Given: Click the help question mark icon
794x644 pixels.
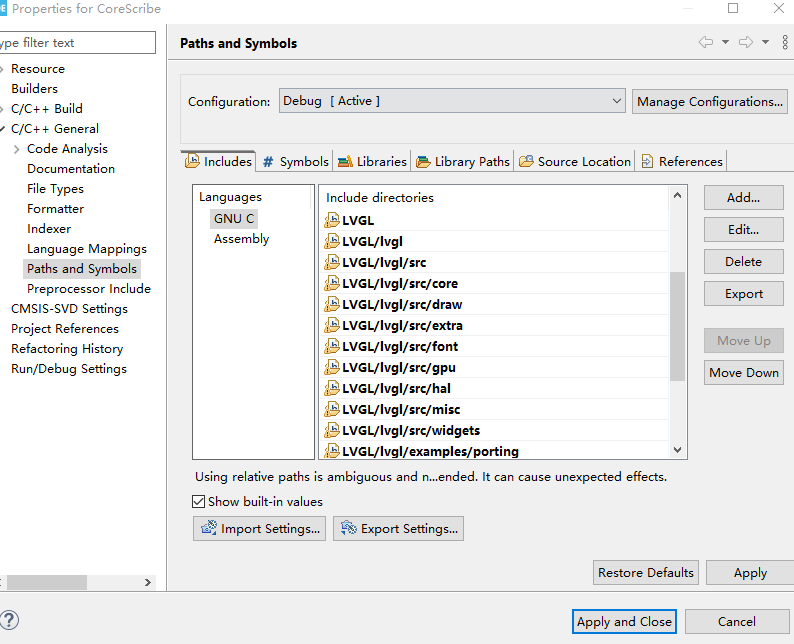Looking at the screenshot, I should 10,621.
